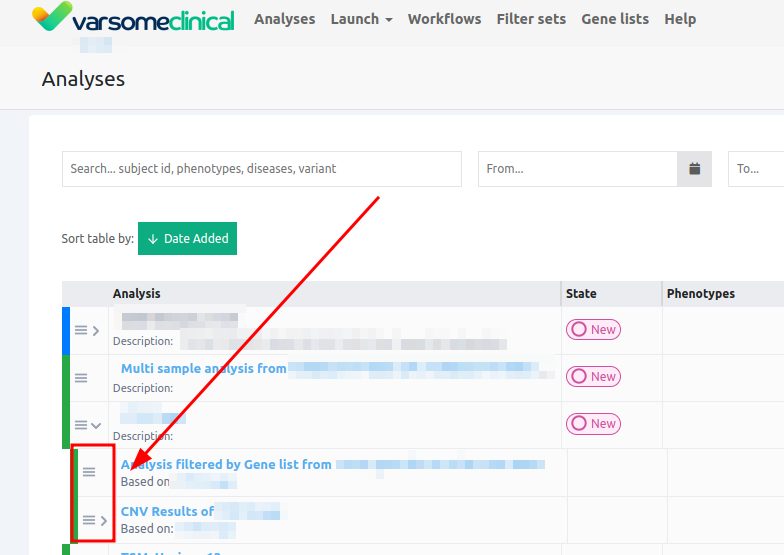Go to the Workflows menu item
784x555 pixels.
click(x=444, y=19)
